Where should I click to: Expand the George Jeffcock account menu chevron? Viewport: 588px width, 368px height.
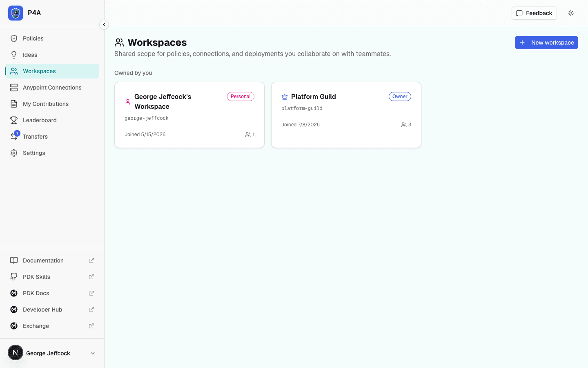[93, 353]
